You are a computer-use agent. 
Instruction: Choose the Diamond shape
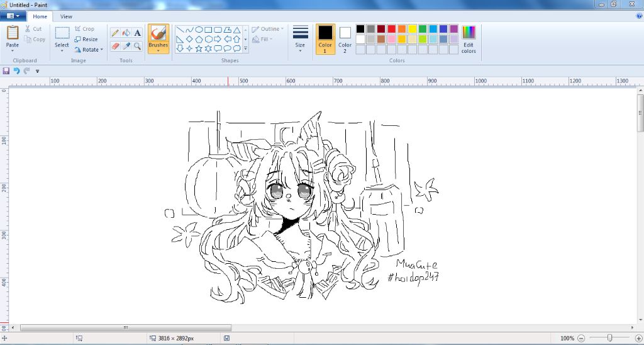(x=189, y=39)
